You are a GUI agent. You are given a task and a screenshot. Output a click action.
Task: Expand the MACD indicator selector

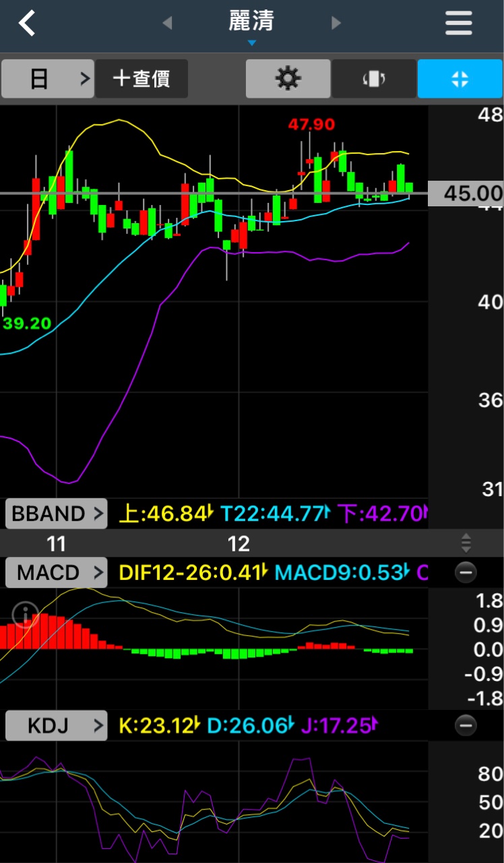56,573
